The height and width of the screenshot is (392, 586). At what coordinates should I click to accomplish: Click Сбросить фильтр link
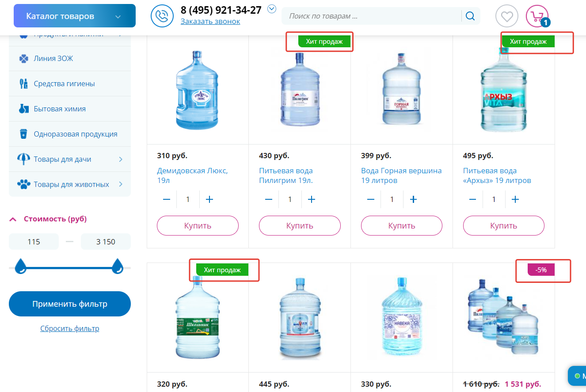tap(70, 328)
